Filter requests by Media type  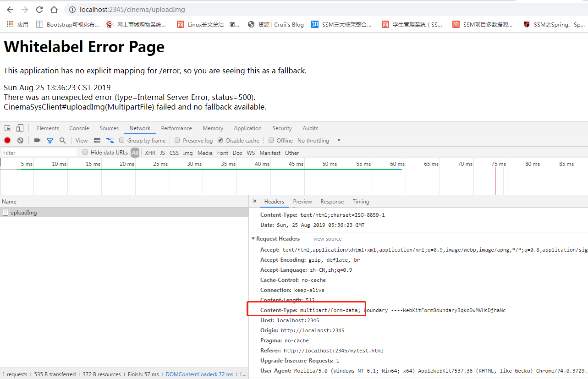[x=205, y=153]
